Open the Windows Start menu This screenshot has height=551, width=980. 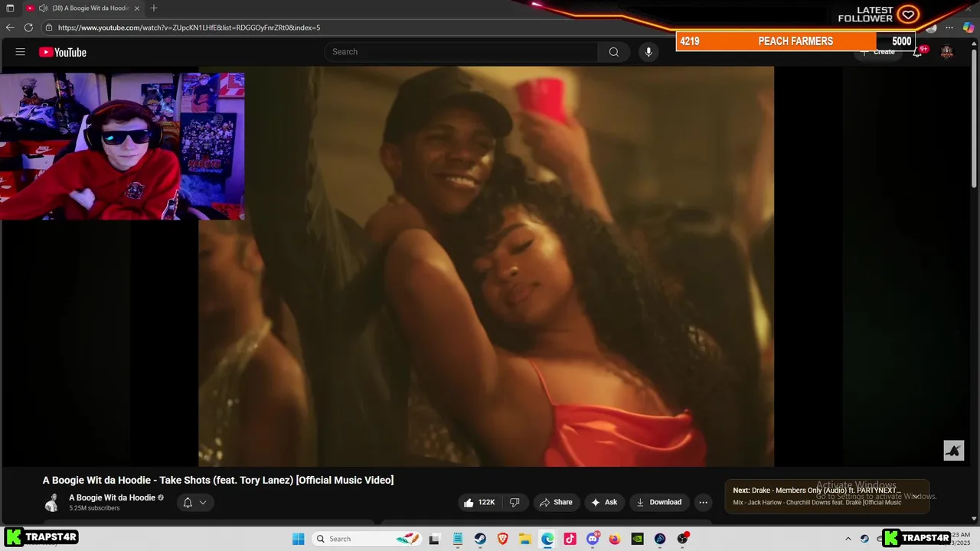(x=298, y=539)
